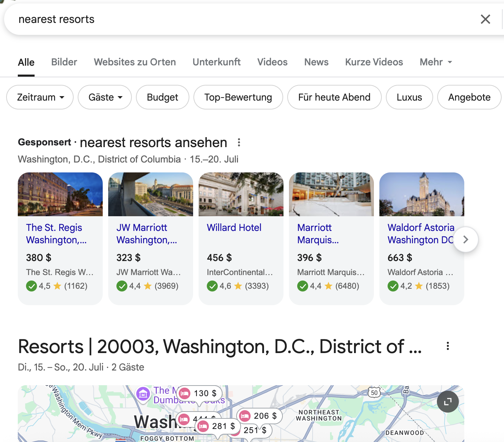Viewport: 504px width, 442px height.
Task: Open the Zeitraum filter dropdown
Action: (x=40, y=97)
